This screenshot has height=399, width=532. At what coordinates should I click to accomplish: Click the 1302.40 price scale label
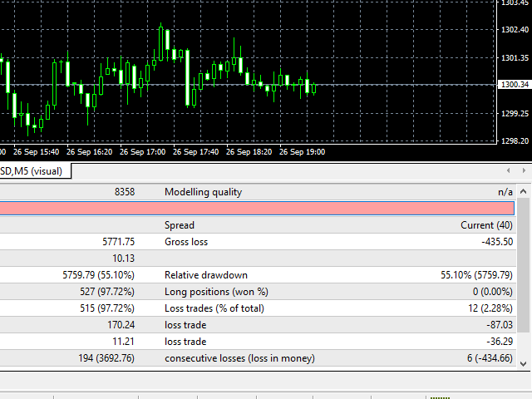click(515, 30)
